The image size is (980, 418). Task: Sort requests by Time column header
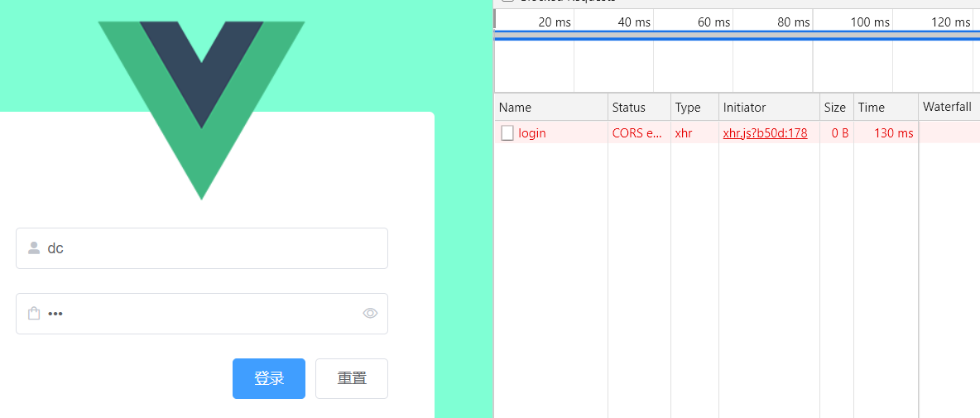(886, 108)
